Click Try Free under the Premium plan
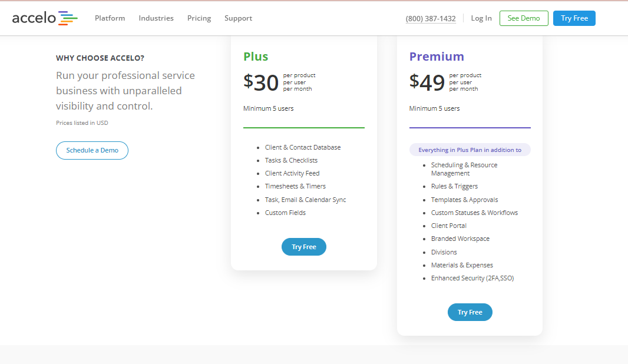The width and height of the screenshot is (628, 364). click(470, 312)
